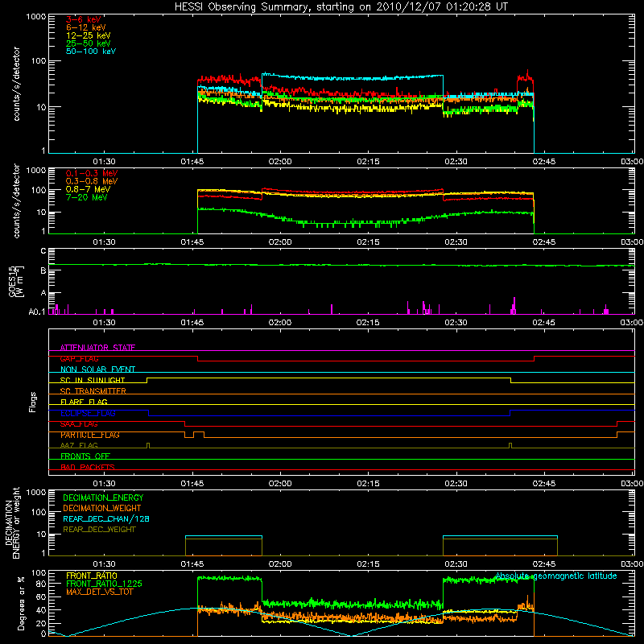Click the DECIMATION_WEIGHT legend entry

(102, 508)
